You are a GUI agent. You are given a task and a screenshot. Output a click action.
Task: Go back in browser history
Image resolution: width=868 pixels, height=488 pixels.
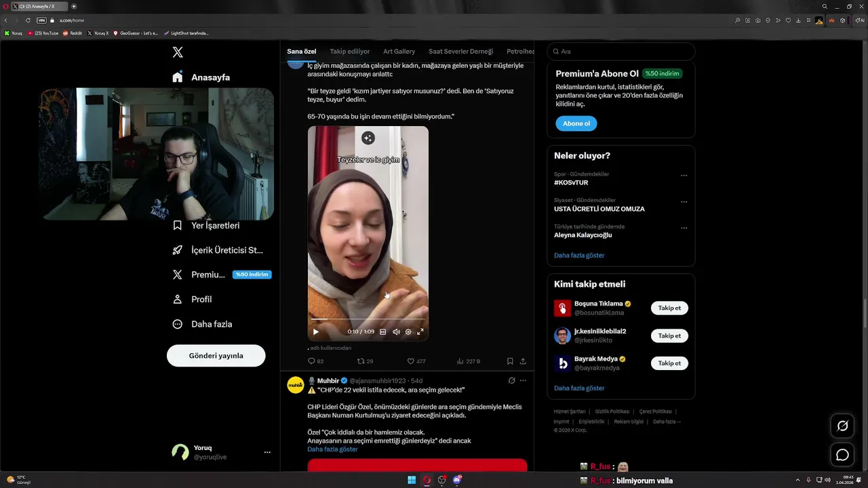[6, 20]
